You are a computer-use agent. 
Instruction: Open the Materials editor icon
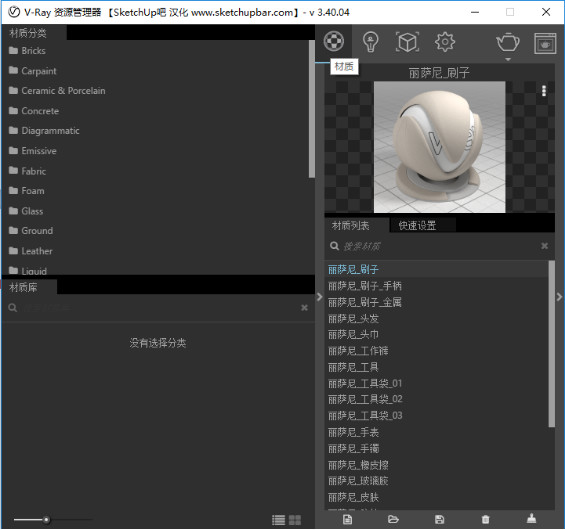(334, 41)
